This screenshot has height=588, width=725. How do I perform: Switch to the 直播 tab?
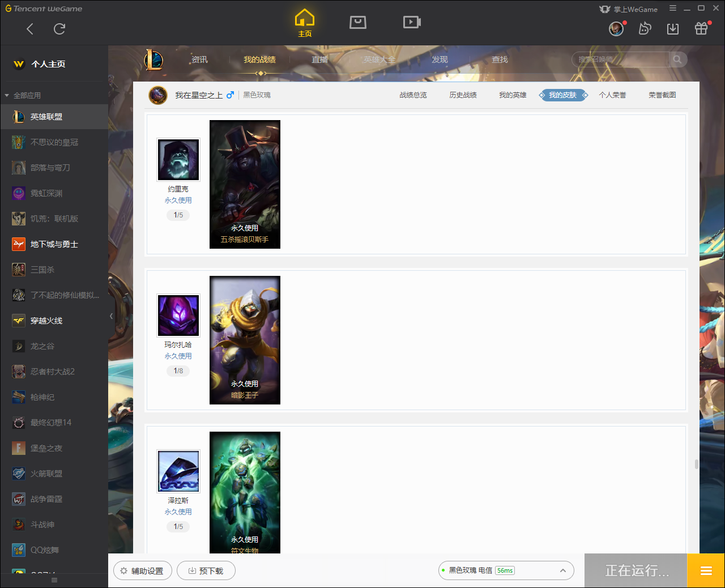click(x=319, y=59)
